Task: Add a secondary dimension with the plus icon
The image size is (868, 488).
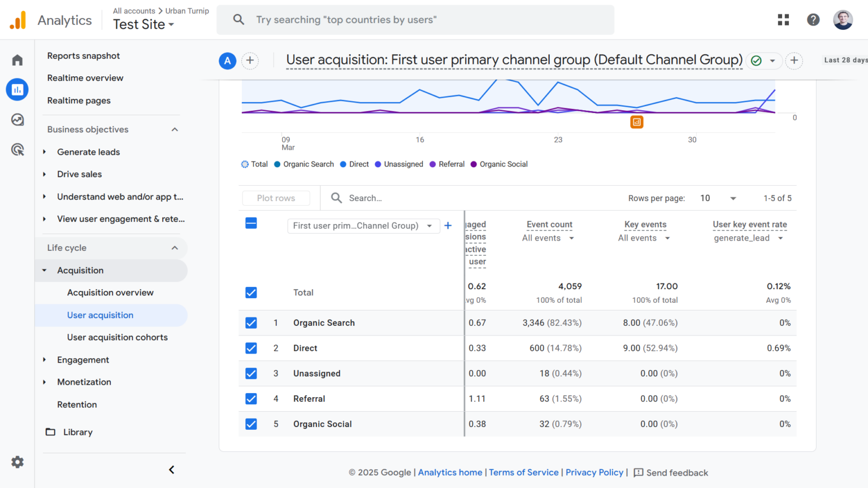Action: (x=448, y=225)
